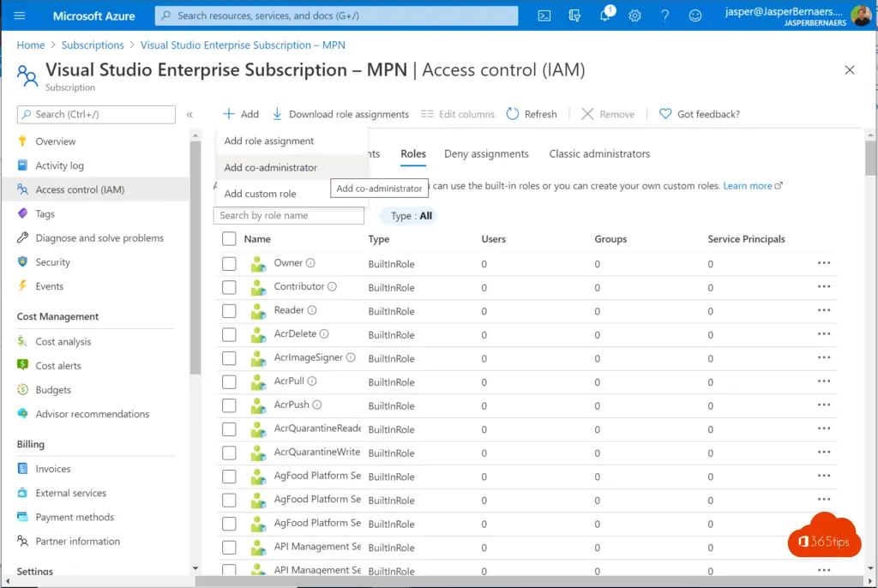This screenshot has height=588, width=878.
Task: Open the portal settings gear icon
Action: point(634,15)
